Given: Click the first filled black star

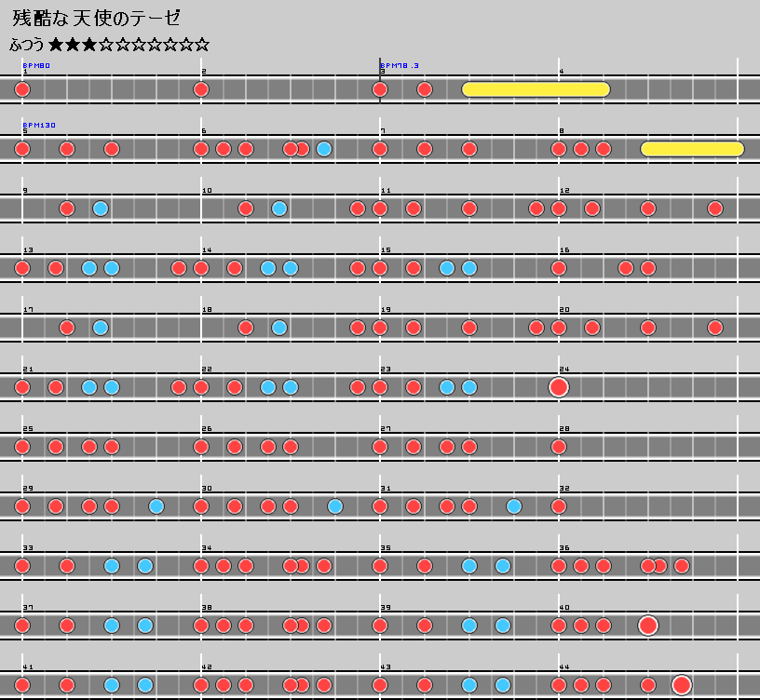Looking at the screenshot, I should pos(56,45).
